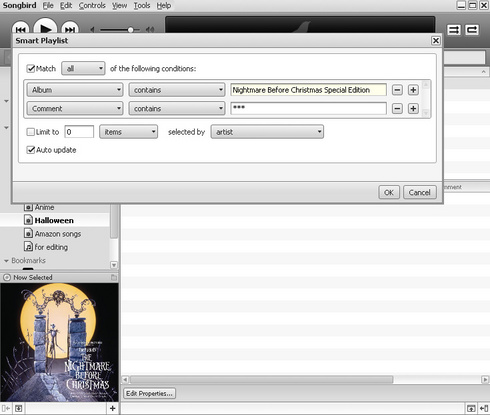Viewport: 490px width, 415px height.
Task: Open the contains dropdown for Album row
Action: (177, 90)
